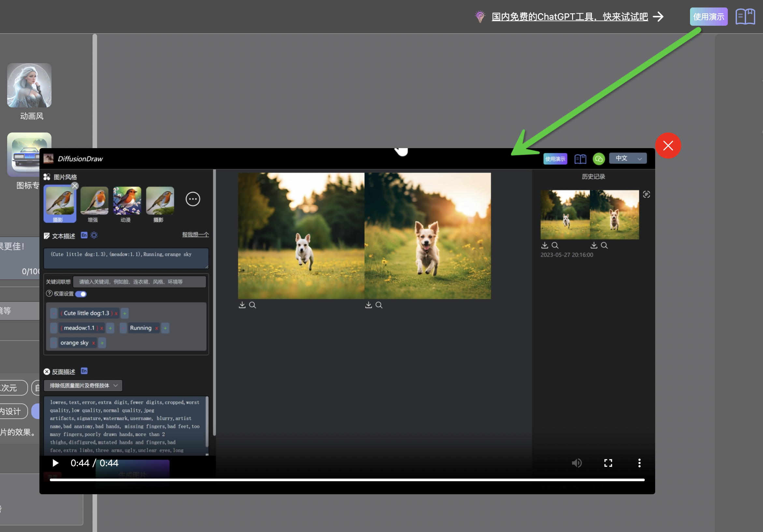Viewport: 763px width, 532px height.
Task: Click the atom icon beside 文本描述
Action: 94,235
